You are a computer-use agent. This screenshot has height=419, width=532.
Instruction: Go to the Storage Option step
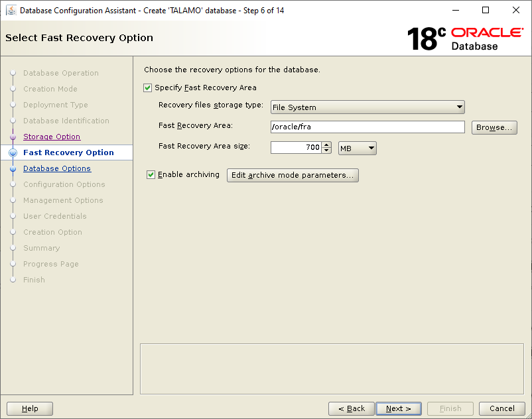tap(52, 137)
